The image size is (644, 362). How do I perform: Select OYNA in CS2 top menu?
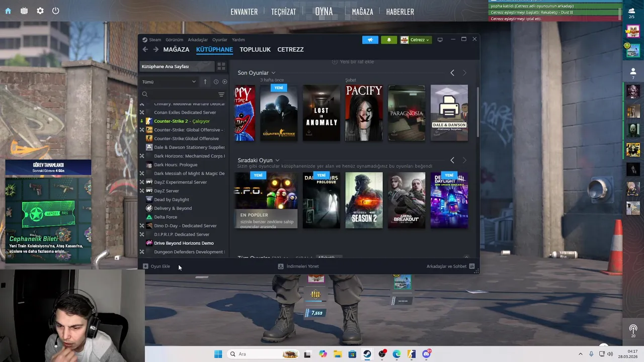point(324,11)
